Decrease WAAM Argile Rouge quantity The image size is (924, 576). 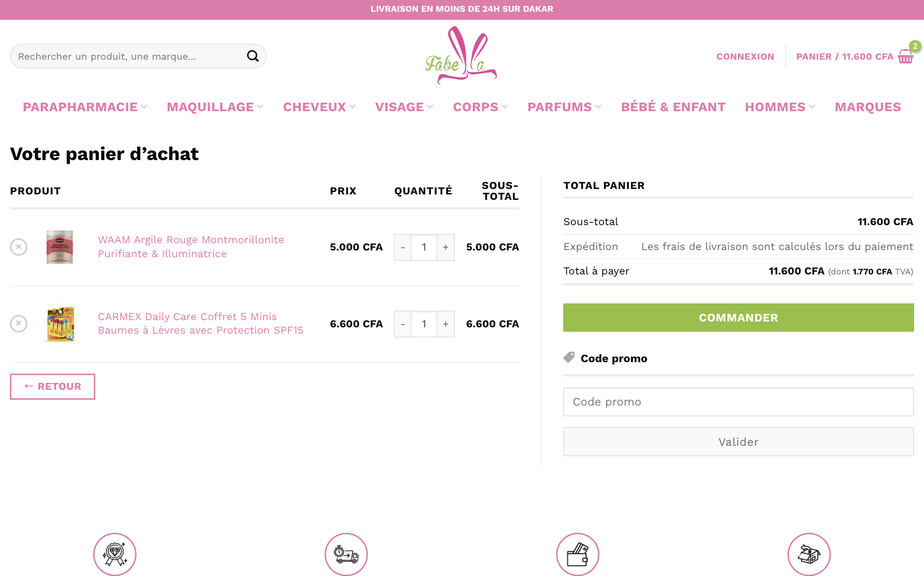tap(402, 247)
